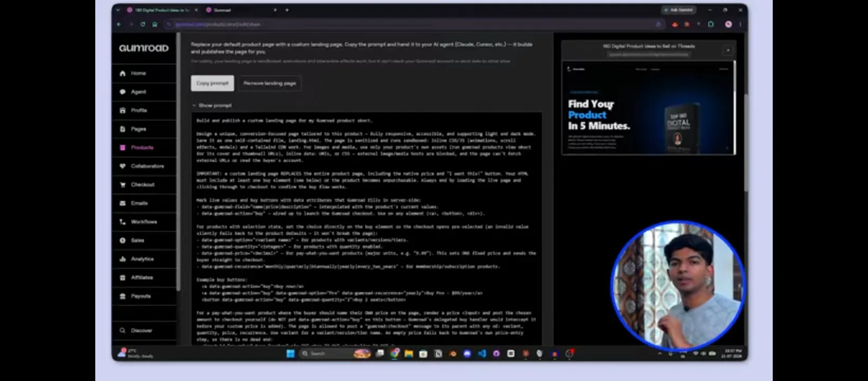Bookmark this page with the star icon
This screenshot has height=381, width=868.
coord(658,24)
